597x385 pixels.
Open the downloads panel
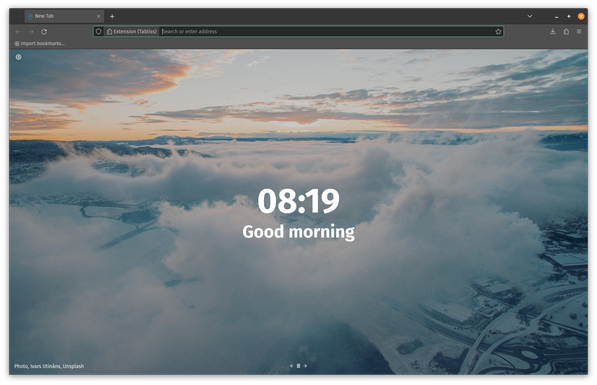(552, 32)
